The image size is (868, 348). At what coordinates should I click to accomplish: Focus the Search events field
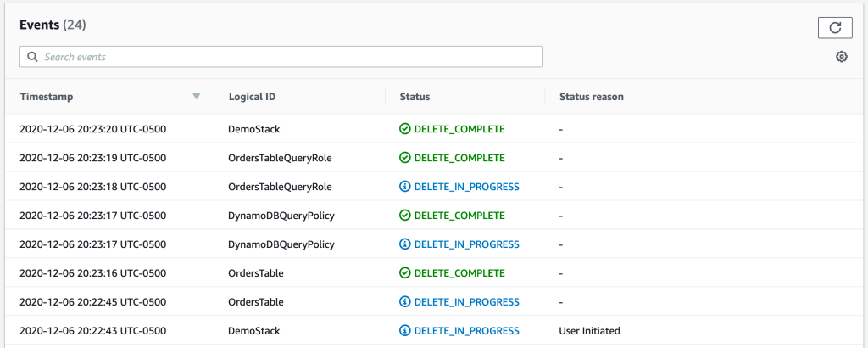(x=288, y=57)
